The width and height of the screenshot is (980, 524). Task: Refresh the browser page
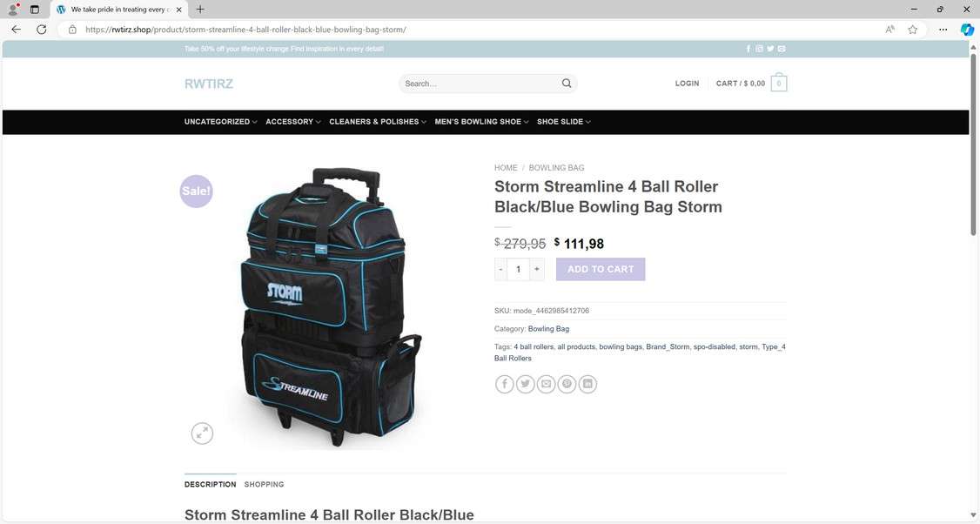[x=41, y=30]
